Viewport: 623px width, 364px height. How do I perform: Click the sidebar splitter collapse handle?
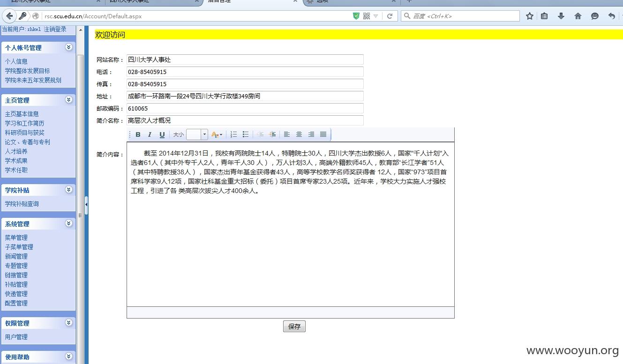click(86, 205)
